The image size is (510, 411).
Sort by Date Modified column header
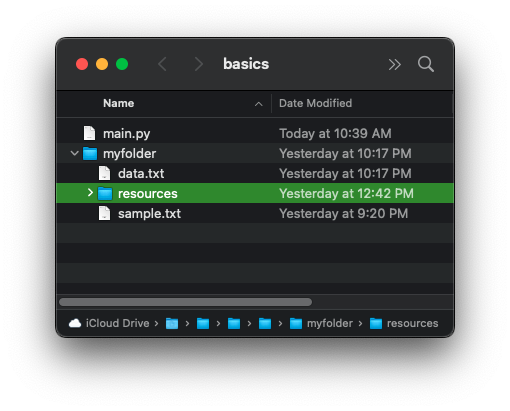pyautogui.click(x=315, y=103)
